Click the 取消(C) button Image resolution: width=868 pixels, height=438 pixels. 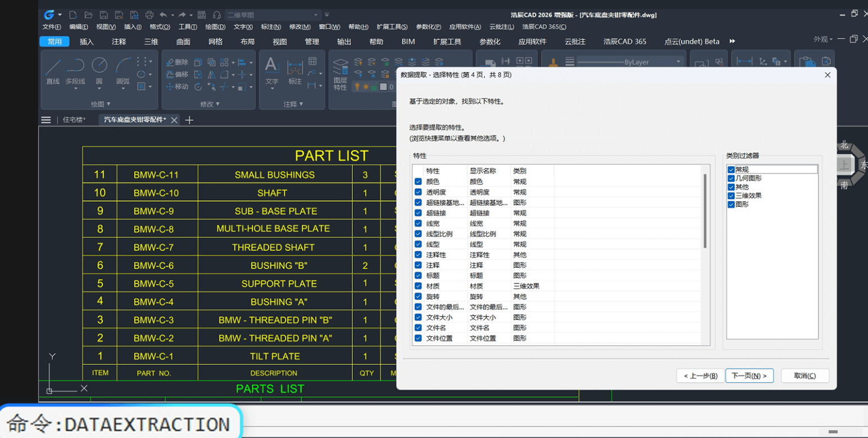point(805,376)
